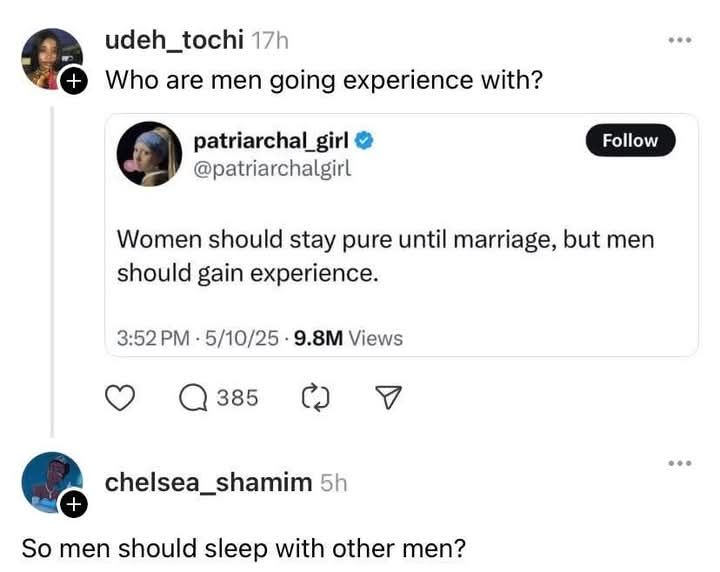View chelsea_shamim's profile avatar
720x572 pixels.
(x=52, y=482)
